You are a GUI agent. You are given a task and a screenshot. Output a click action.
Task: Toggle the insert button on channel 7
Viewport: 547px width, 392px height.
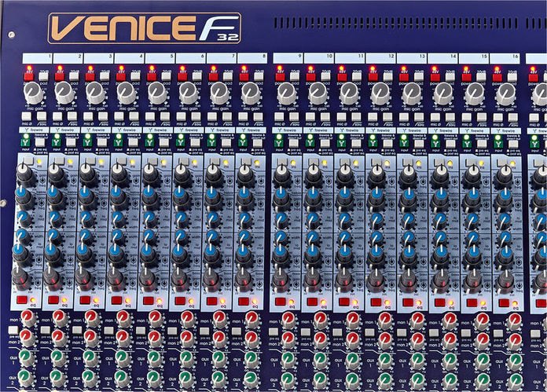click(x=215, y=162)
